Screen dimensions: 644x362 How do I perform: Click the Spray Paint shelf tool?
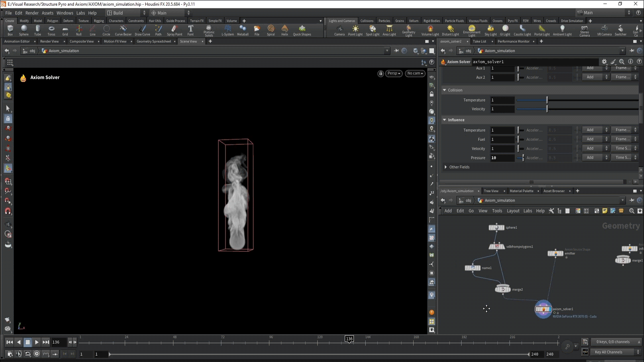[x=174, y=30]
